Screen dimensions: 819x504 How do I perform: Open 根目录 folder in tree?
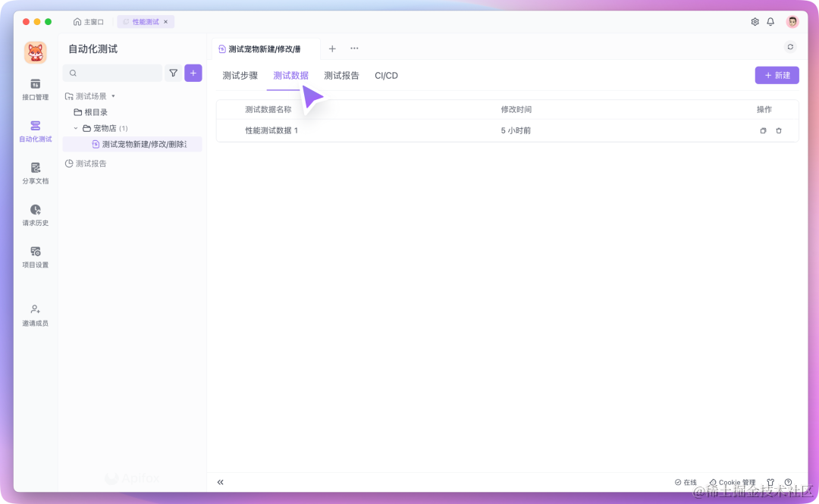point(90,112)
